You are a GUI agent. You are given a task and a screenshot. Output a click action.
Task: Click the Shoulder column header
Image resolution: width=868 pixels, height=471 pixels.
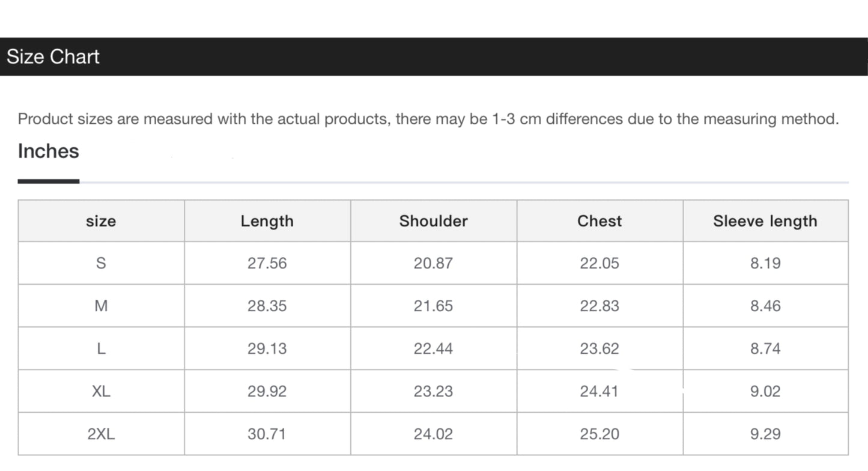[433, 221]
